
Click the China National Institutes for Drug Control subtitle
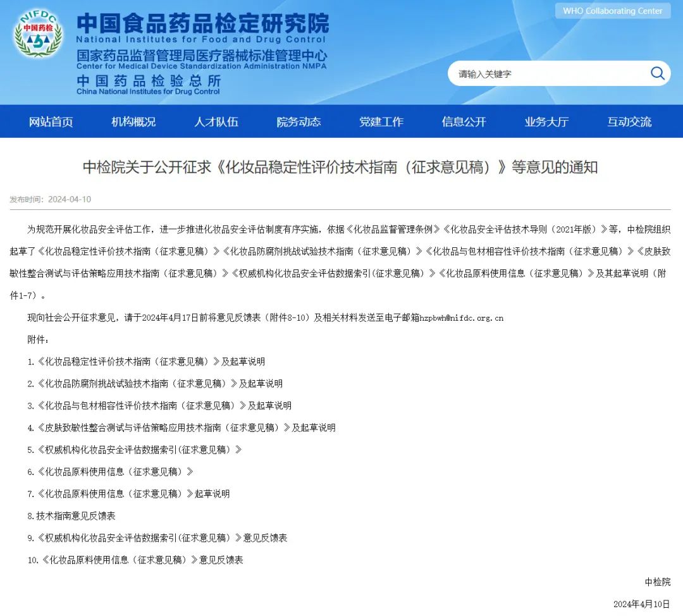[x=148, y=92]
